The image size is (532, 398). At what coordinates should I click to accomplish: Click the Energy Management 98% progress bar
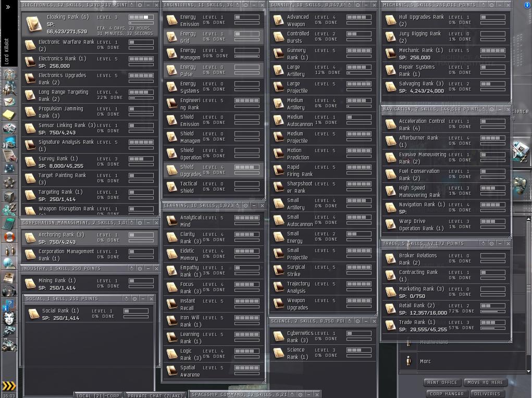click(246, 56)
